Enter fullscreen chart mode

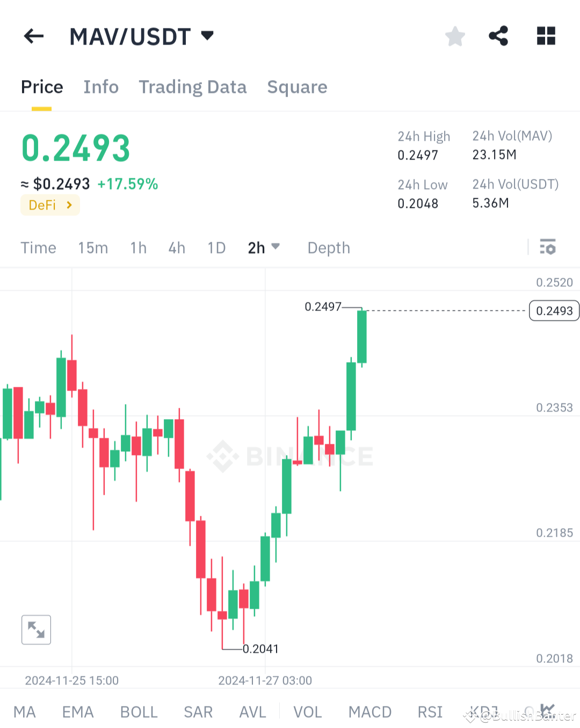click(35, 629)
